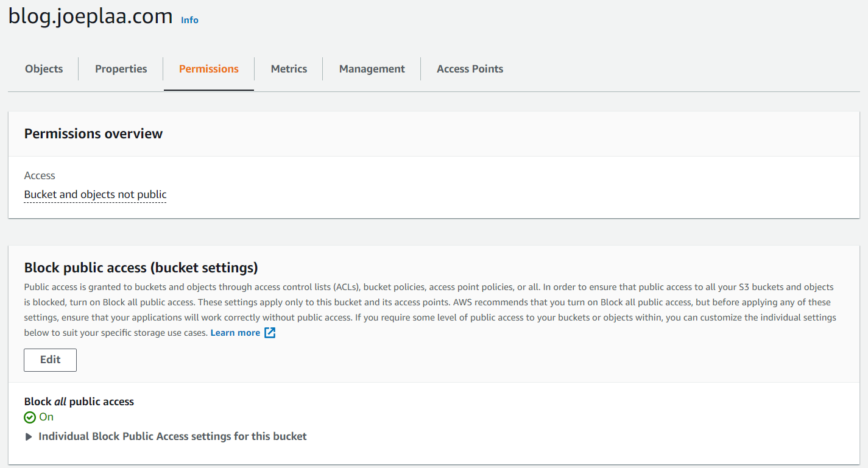This screenshot has width=868, height=468.
Task: Open the Management tab
Action: click(x=372, y=69)
